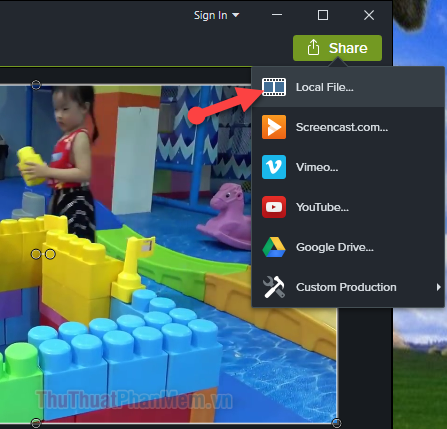
Task: Maximize the Camtasia window
Action: click(323, 15)
